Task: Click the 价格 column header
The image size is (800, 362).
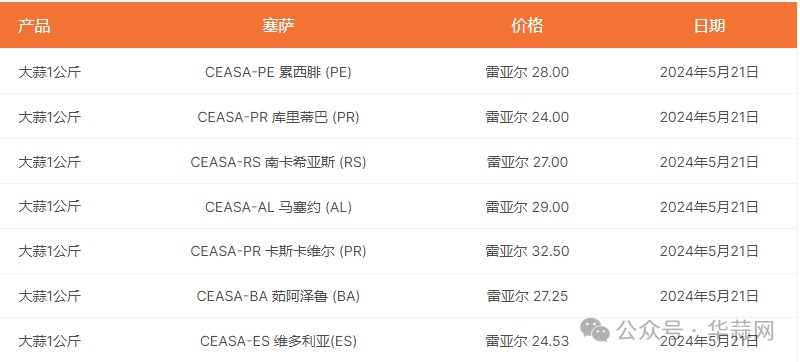Action: (x=527, y=25)
